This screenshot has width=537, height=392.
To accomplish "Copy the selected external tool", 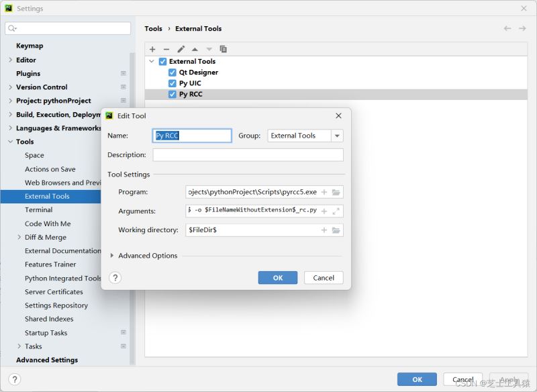I will point(223,49).
